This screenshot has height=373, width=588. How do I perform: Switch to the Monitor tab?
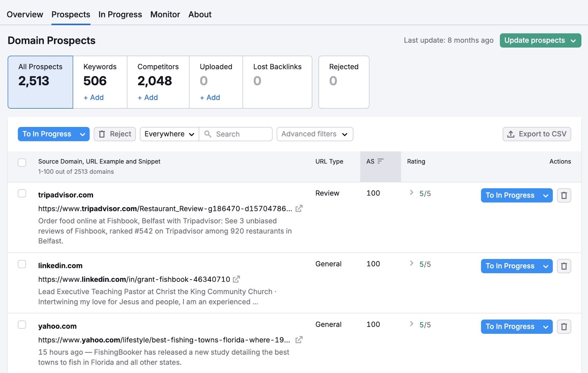[165, 14]
